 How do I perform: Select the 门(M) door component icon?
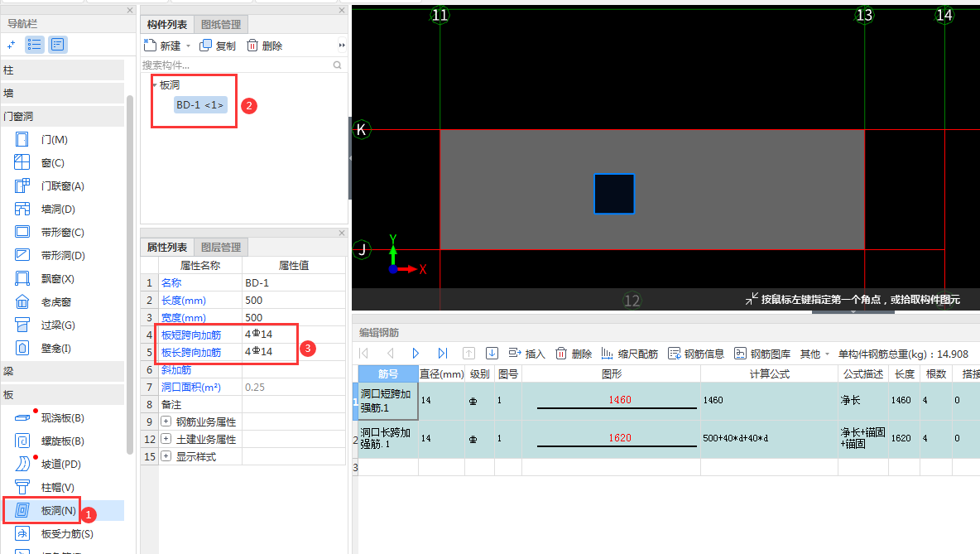pos(22,139)
